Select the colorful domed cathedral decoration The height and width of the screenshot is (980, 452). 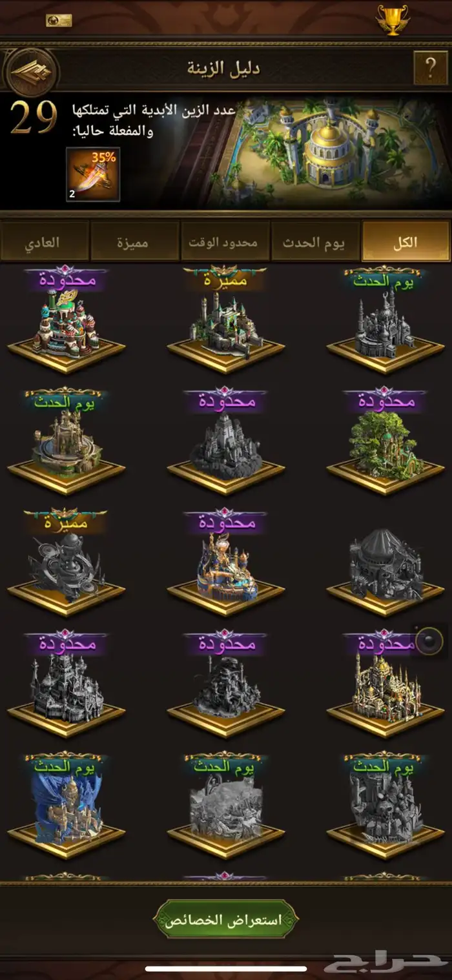(66, 323)
